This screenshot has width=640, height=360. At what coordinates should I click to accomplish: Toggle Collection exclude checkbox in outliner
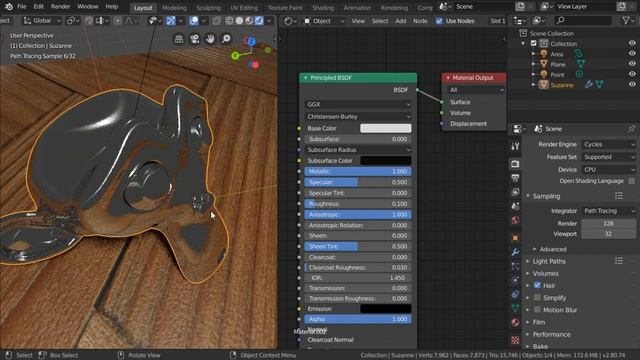[x=533, y=43]
